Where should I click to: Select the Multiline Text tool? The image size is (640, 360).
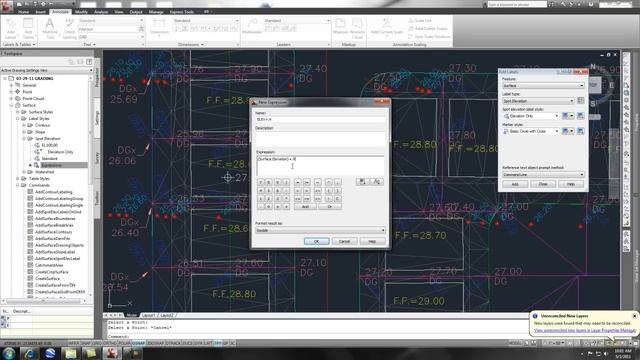50,29
